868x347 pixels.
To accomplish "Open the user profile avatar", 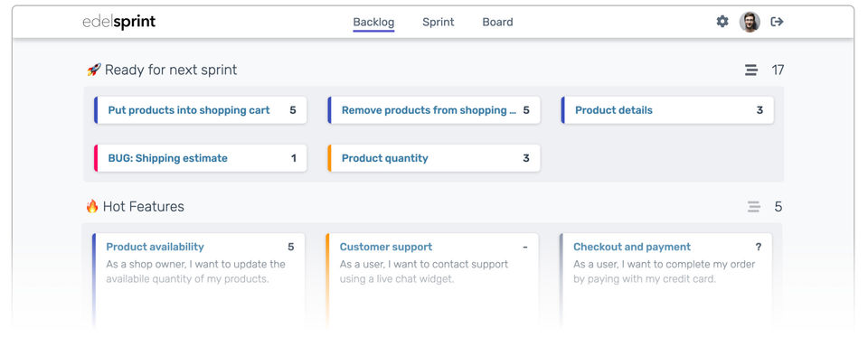I will click(x=750, y=22).
